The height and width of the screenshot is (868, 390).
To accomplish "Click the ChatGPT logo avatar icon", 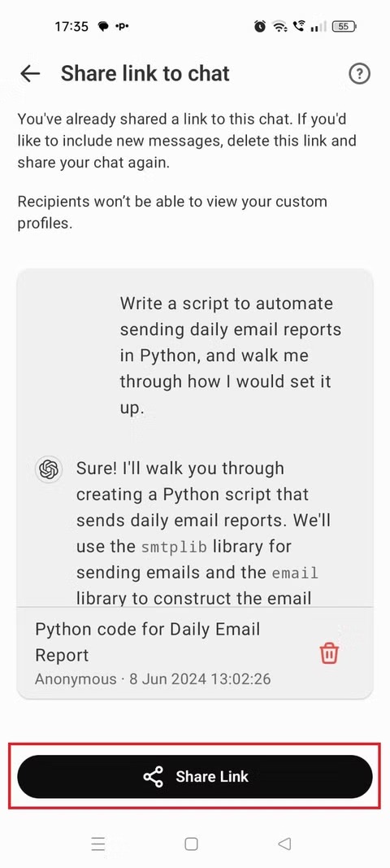I will coord(48,470).
